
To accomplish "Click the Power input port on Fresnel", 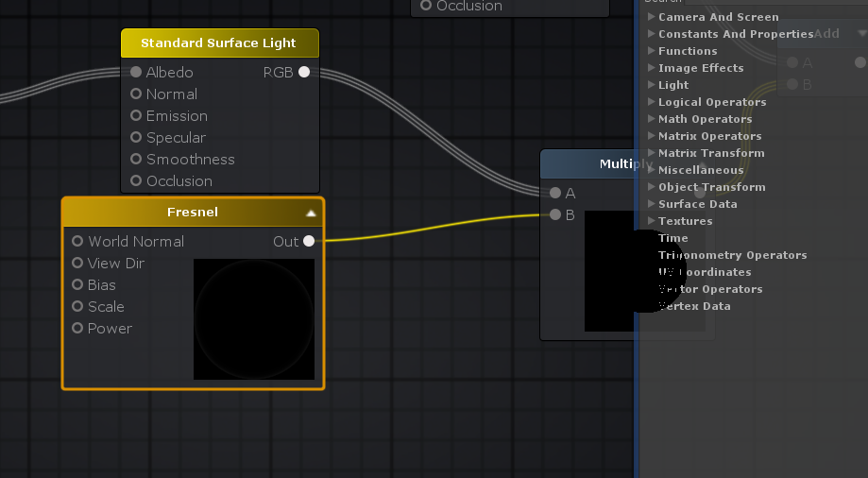I will (77, 328).
